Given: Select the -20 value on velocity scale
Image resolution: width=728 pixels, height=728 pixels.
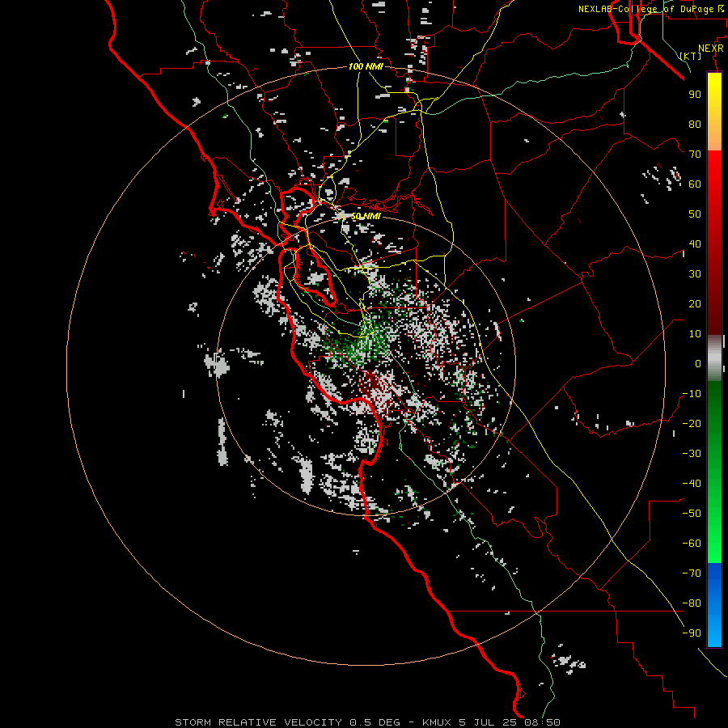Looking at the screenshot, I should [692, 423].
